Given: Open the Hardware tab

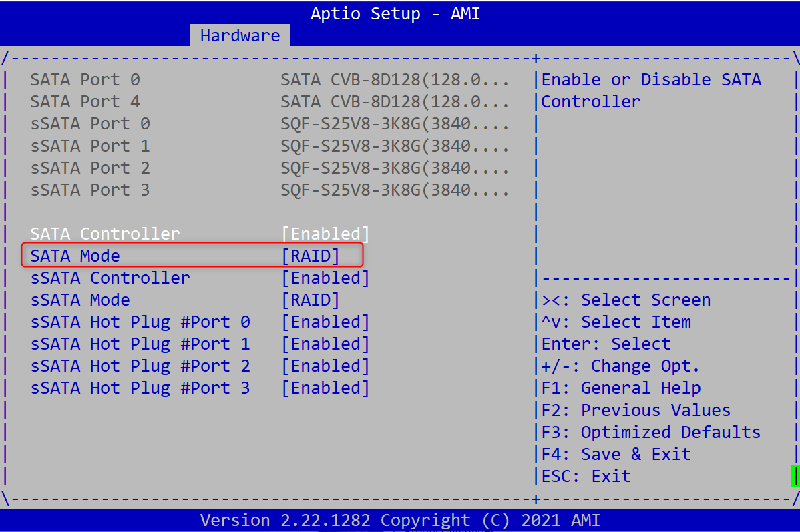Looking at the screenshot, I should [240, 35].
